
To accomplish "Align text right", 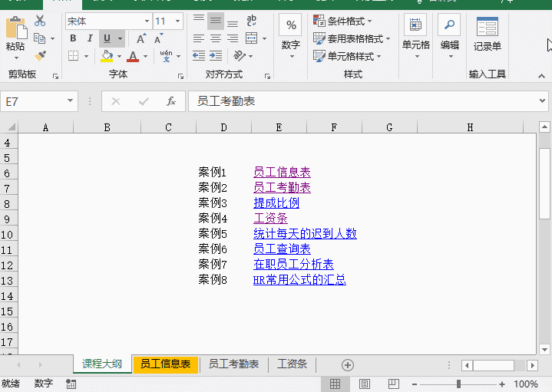I will [233, 38].
